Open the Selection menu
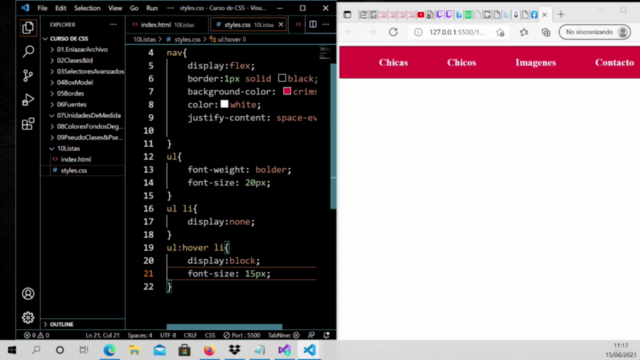This screenshot has width=640, height=360. [87, 8]
